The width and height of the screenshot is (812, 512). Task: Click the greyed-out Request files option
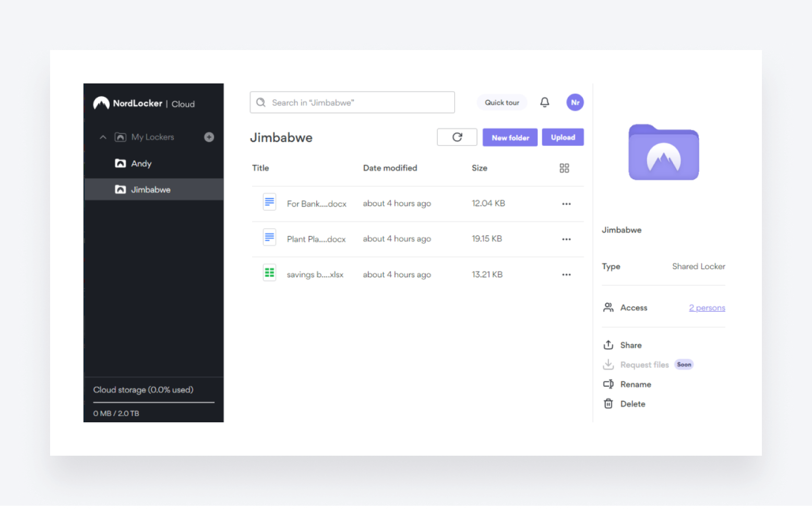click(x=644, y=364)
